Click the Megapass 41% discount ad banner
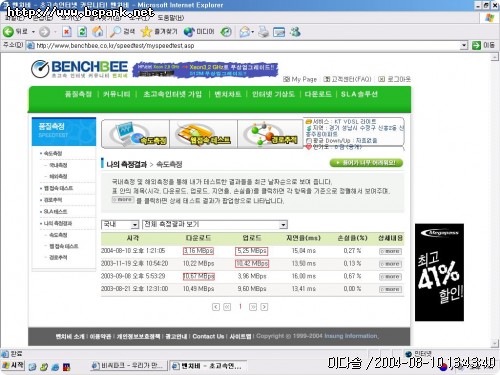The image size is (500, 375). [x=439, y=272]
